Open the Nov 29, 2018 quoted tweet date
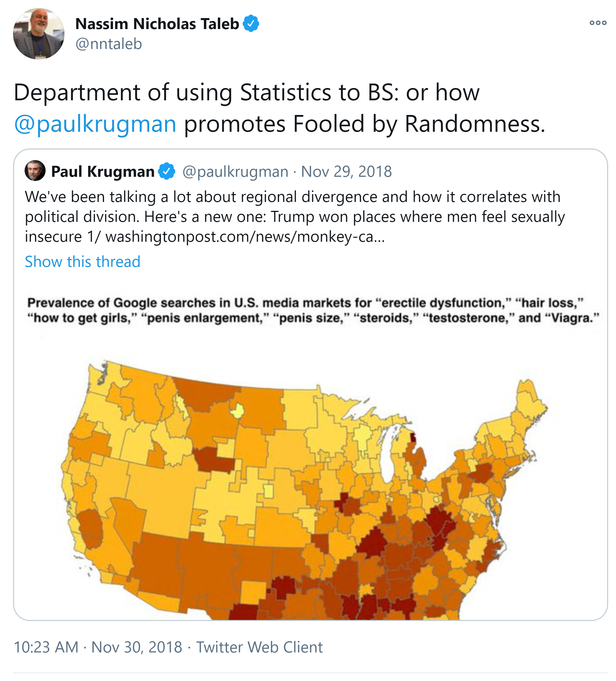 346,172
